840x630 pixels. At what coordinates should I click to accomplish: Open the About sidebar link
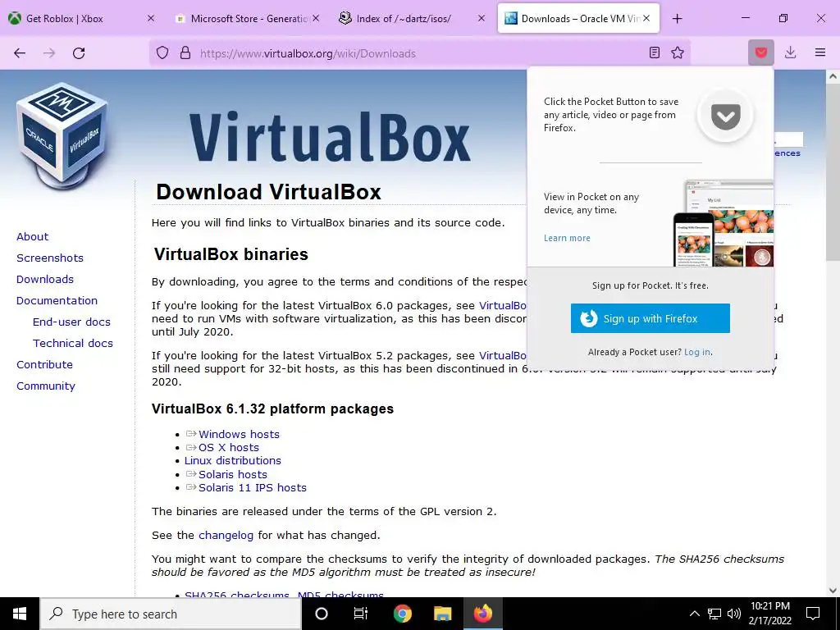pos(32,236)
